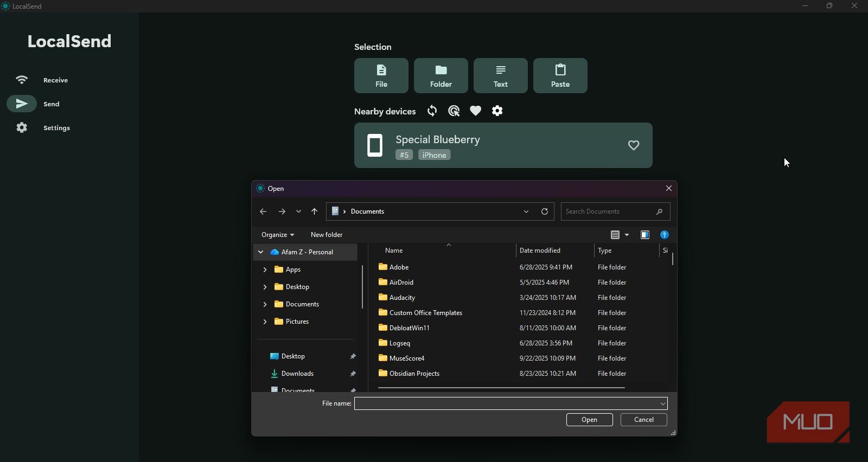The image size is (868, 462).
Task: Click the Paste selection button
Action: point(560,75)
